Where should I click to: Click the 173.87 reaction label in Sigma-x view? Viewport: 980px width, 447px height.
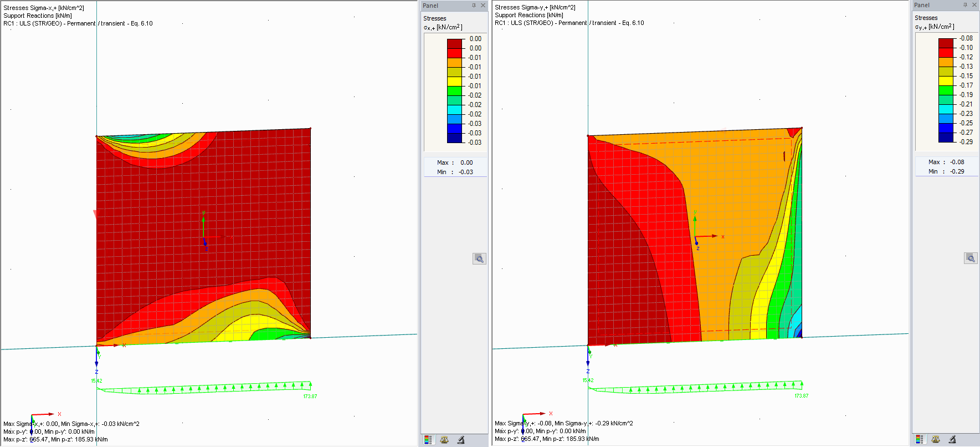click(x=310, y=397)
